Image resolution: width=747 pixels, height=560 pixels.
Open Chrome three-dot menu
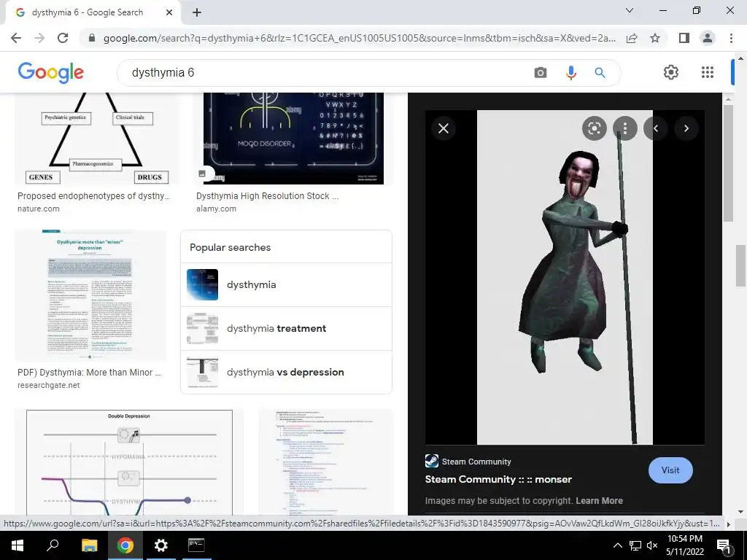[731, 38]
